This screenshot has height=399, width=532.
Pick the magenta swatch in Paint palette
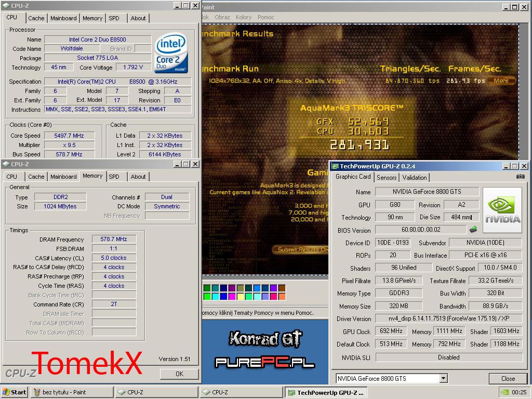[x=232, y=297]
